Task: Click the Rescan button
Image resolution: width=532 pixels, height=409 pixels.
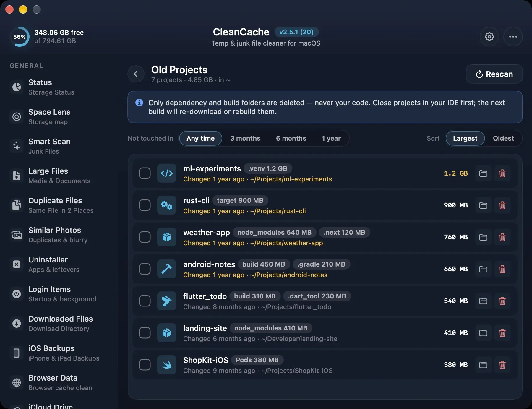Action: (494, 74)
